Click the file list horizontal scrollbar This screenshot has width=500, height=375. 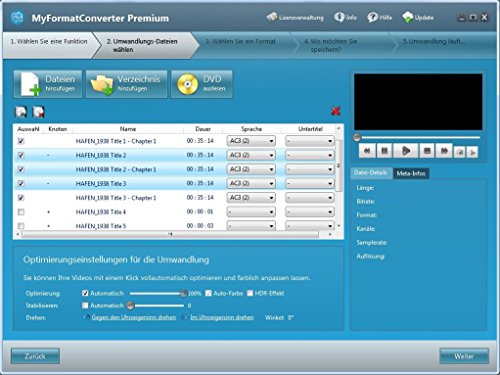click(x=170, y=235)
